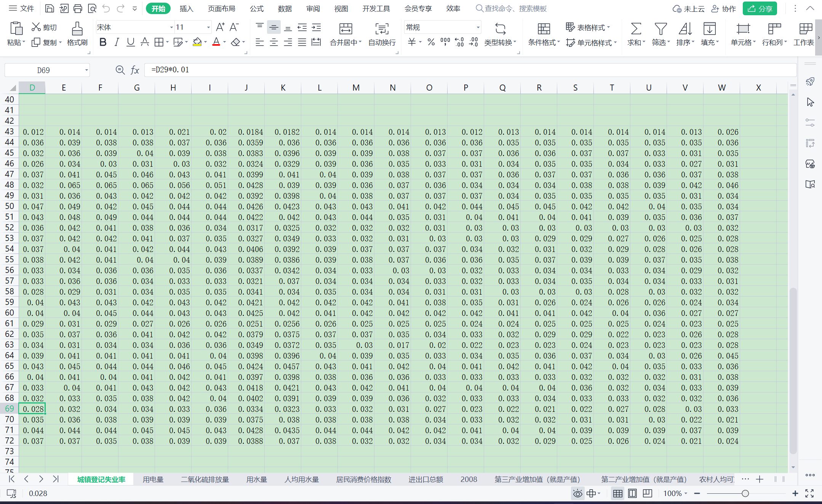Click the Print icon in quick toolbar
The image size is (822, 504).
[78, 8]
